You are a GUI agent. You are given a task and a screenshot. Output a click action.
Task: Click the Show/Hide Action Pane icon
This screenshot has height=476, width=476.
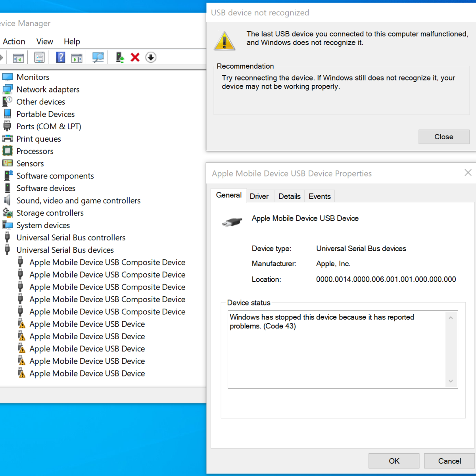tap(77, 58)
